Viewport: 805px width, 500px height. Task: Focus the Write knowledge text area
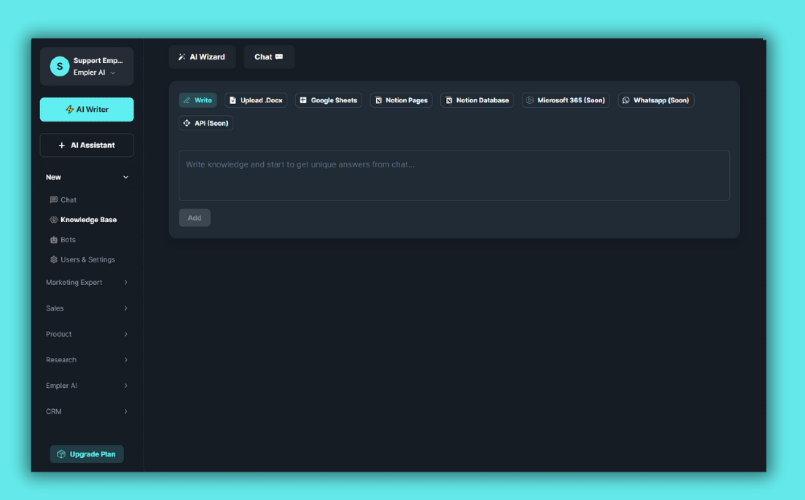click(454, 176)
